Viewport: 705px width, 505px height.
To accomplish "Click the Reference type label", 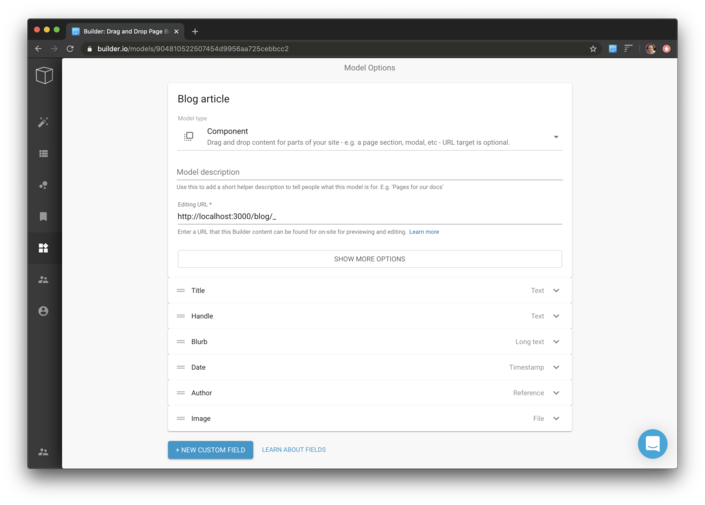I will coord(528,393).
